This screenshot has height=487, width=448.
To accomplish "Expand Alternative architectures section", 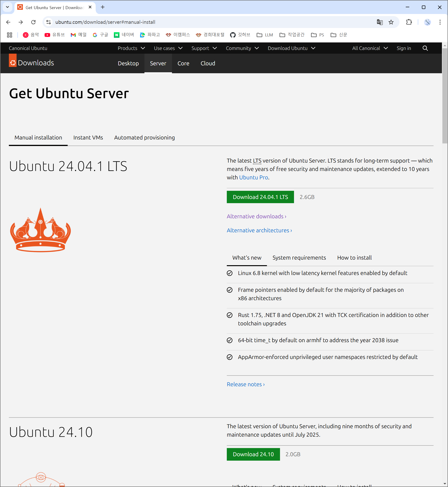I will click(259, 230).
